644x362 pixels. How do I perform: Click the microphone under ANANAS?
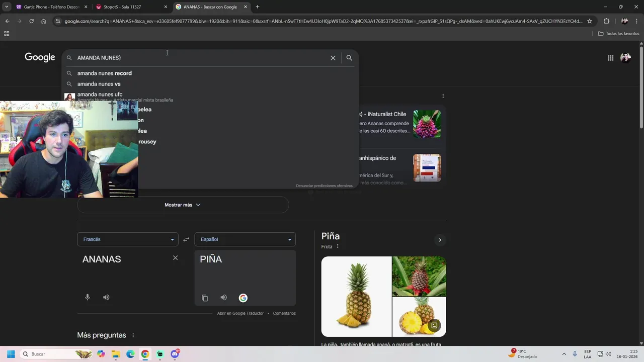(88, 297)
